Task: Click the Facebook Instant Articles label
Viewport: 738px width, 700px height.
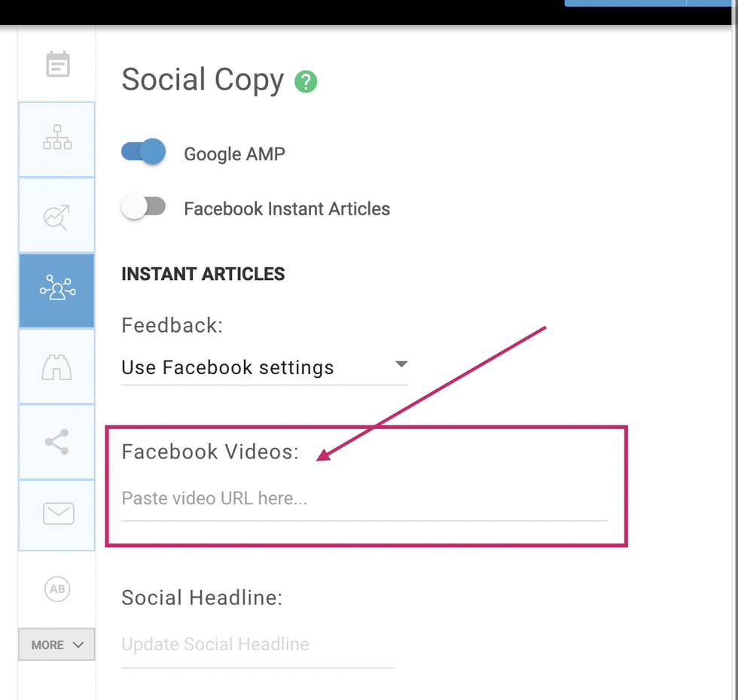Action: click(287, 209)
